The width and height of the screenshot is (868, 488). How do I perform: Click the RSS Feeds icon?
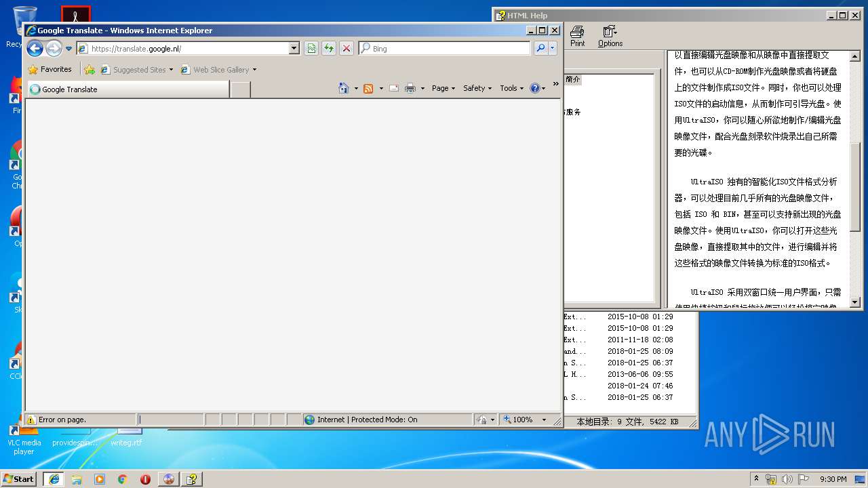click(368, 88)
